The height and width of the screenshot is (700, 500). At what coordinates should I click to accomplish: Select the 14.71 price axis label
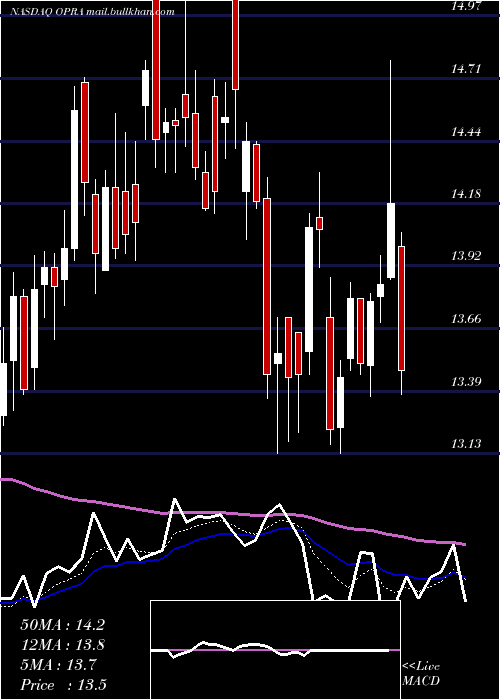[467, 69]
